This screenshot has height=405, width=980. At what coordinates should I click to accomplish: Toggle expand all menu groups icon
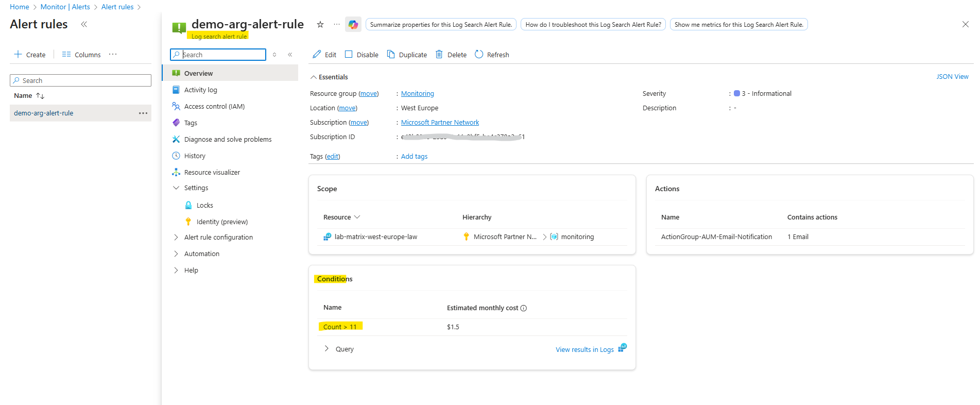pos(274,55)
